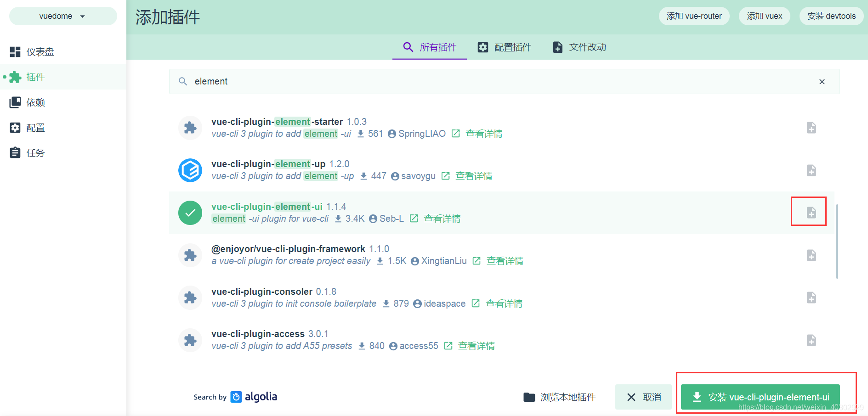
Task: Select 插件 in the sidebar
Action: [63, 77]
